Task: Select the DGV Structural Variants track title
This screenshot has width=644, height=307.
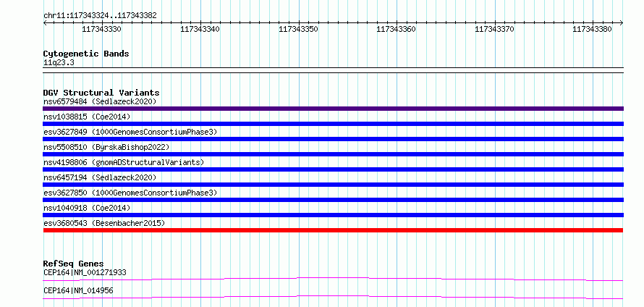Action: coord(101,93)
